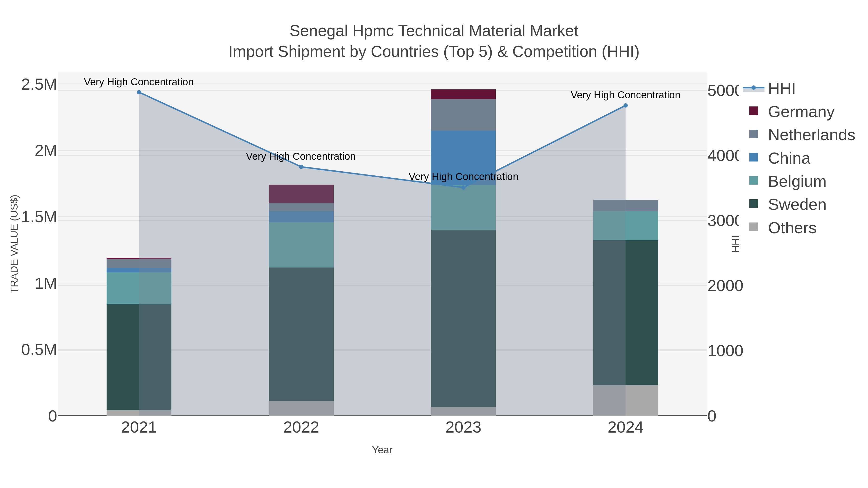Click the 2000 HHI axis tick label
Viewport: 868px width, 488px height.
[x=725, y=286]
